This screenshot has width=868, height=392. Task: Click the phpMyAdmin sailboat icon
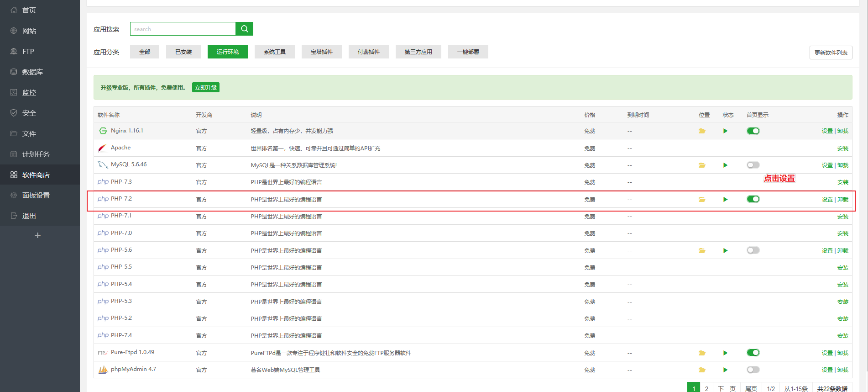click(103, 370)
